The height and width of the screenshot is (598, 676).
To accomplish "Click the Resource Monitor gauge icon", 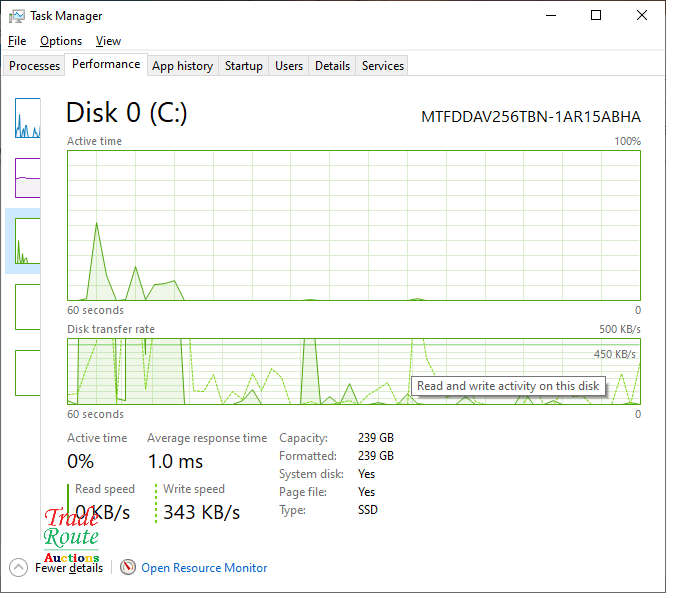I will (x=128, y=567).
